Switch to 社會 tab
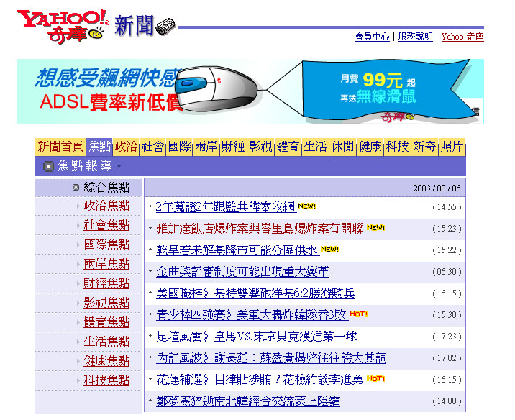Screen dimensions: 515x420 [x=152, y=147]
